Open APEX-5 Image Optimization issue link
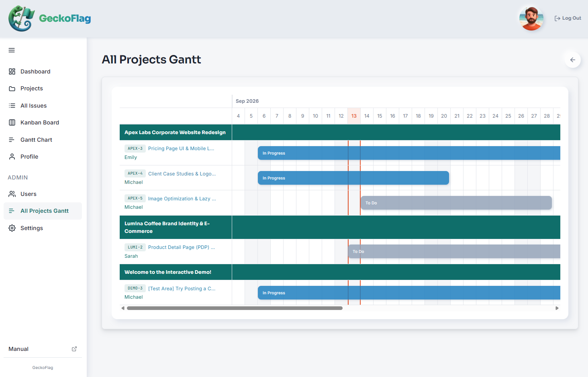588x377 pixels. click(182, 199)
